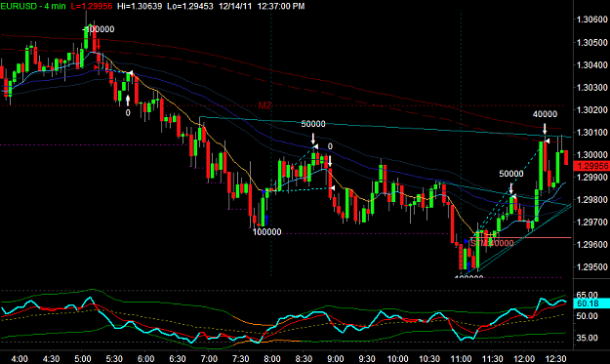
Task: Click the 11:30 time axis label
Action: (493, 358)
